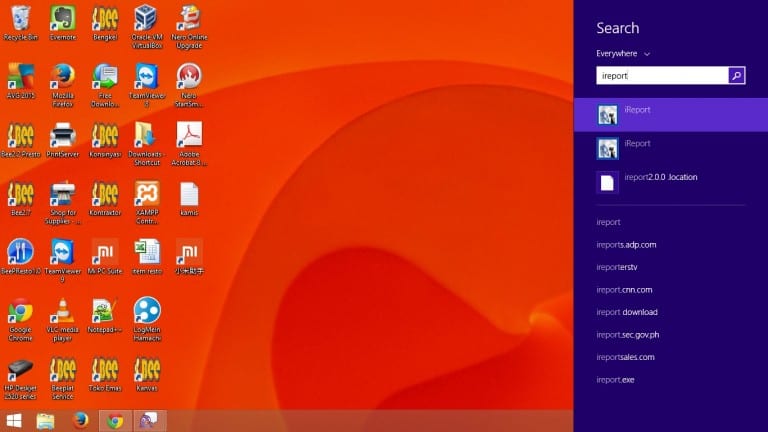Image resolution: width=768 pixels, height=432 pixels.
Task: Open the Windows Start button
Action: point(14,421)
